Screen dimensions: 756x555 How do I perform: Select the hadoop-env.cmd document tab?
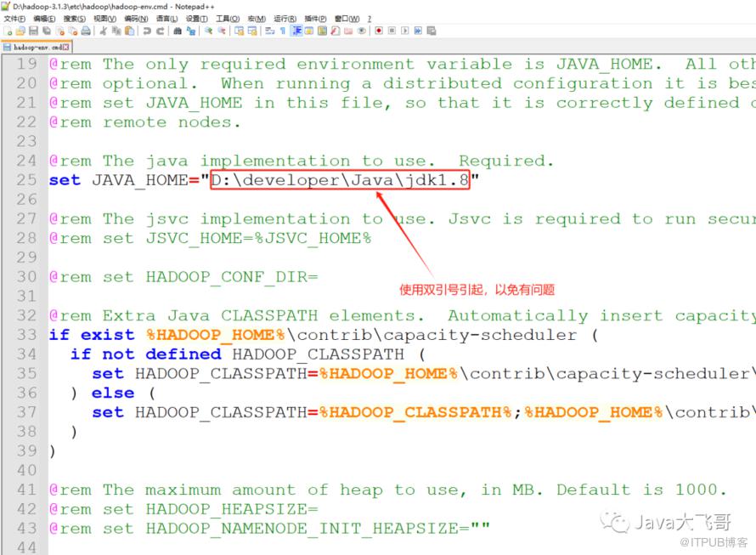click(x=32, y=48)
